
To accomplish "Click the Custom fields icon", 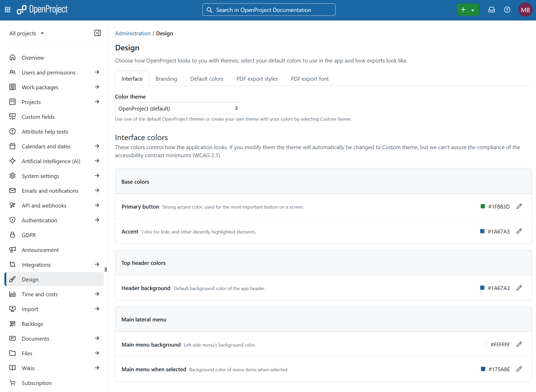I will (x=12, y=116).
